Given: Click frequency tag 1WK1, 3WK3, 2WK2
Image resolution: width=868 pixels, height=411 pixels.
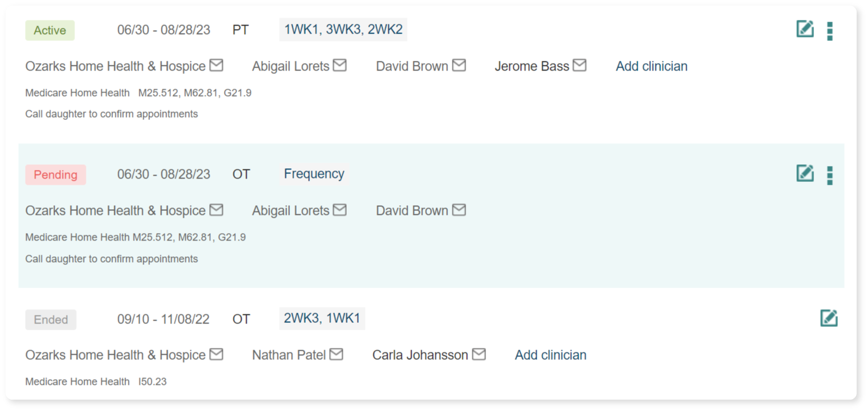Looking at the screenshot, I should 343,30.
